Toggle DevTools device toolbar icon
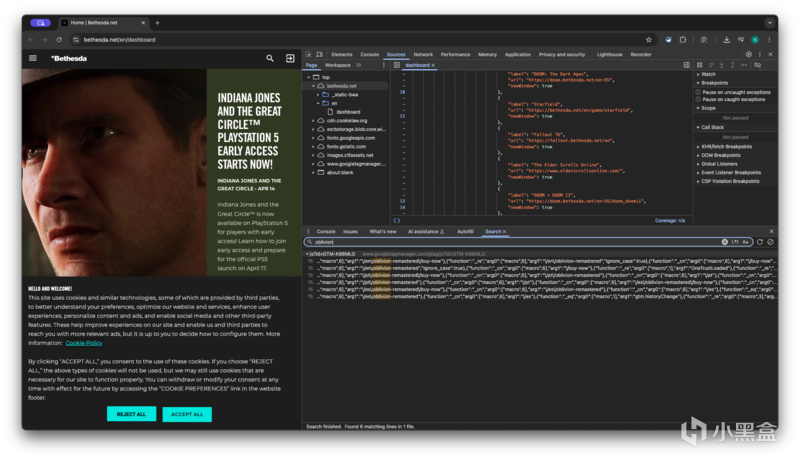The width and height of the screenshot is (800, 459). pos(319,55)
